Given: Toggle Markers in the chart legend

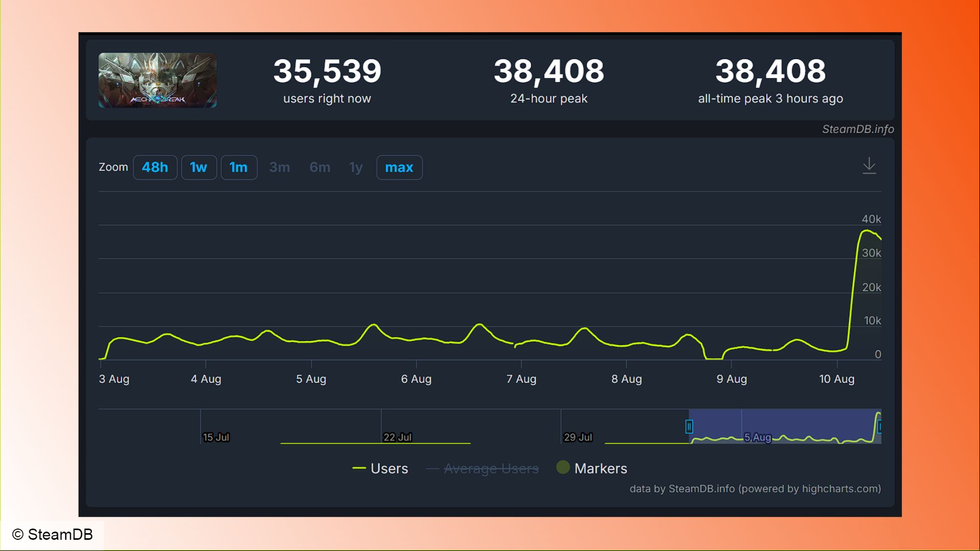Looking at the screenshot, I should coord(592,468).
